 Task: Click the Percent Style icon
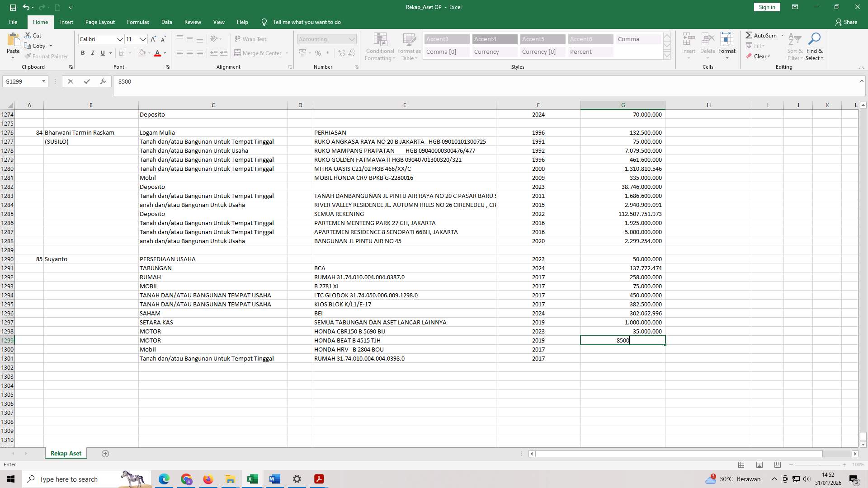318,53
